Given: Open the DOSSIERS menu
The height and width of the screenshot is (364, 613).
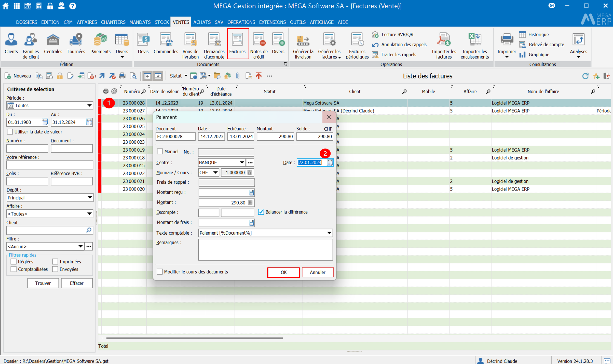Looking at the screenshot, I should coord(26,22).
